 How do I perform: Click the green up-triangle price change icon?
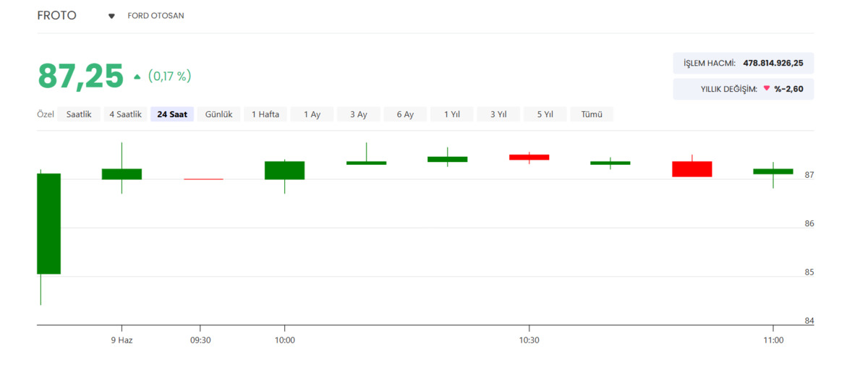(x=137, y=77)
